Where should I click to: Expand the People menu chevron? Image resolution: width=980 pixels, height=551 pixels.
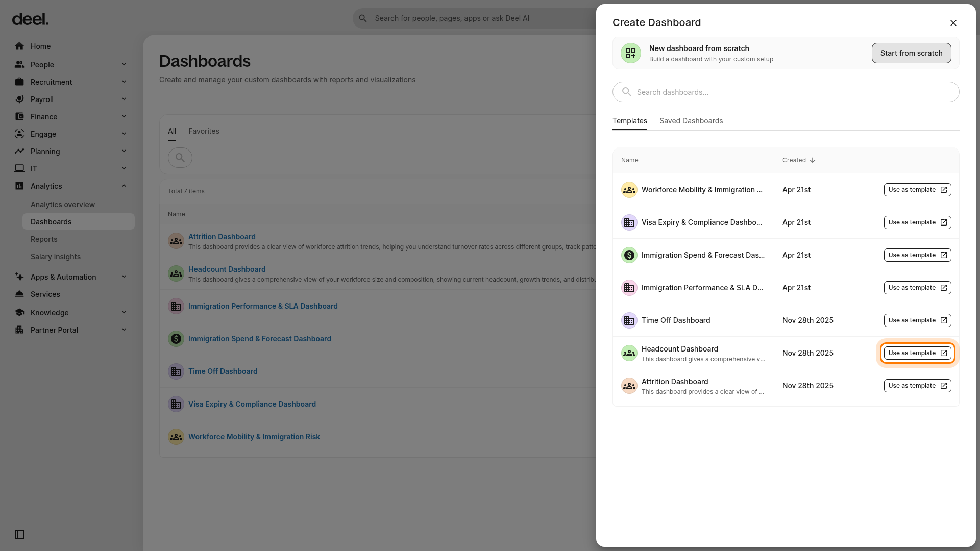[124, 64]
